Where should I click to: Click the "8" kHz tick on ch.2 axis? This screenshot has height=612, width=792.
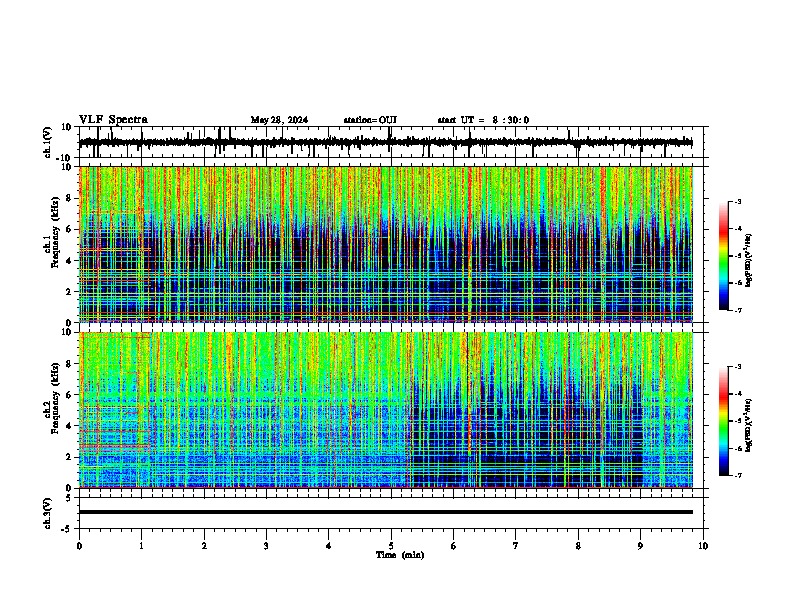point(71,364)
